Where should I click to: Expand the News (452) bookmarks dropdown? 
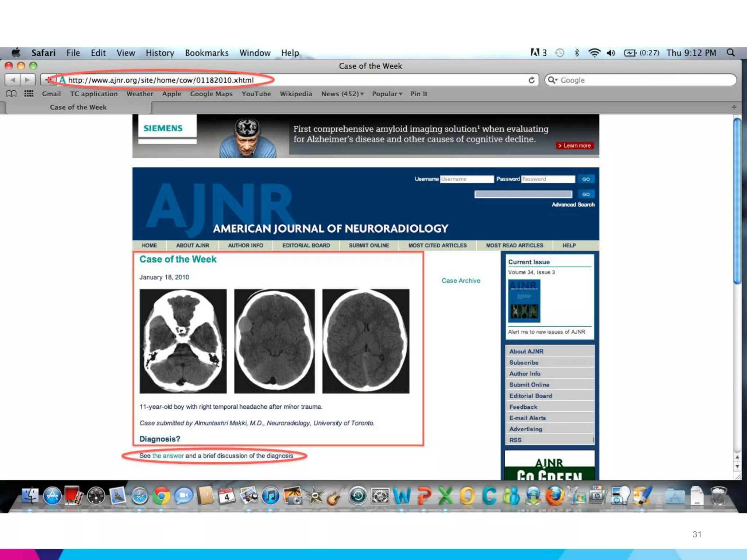(342, 94)
